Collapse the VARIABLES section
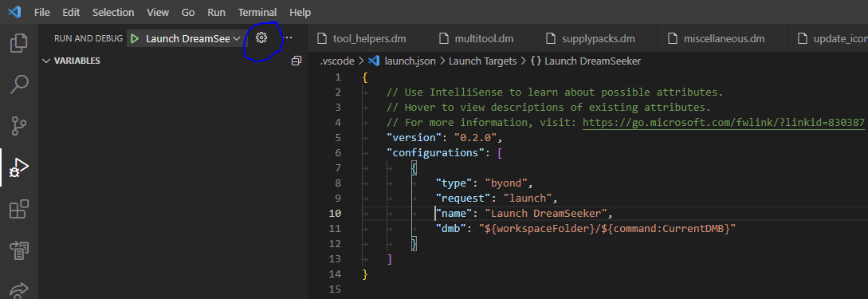Image resolution: width=868 pixels, height=299 pixels. [x=46, y=61]
